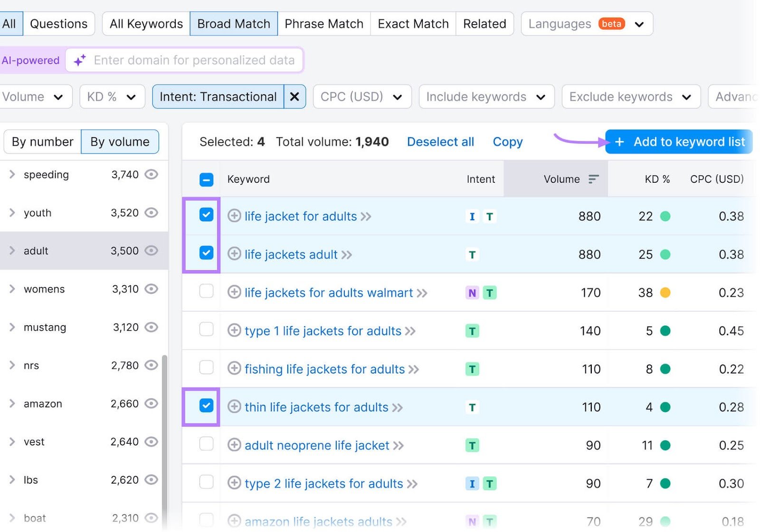Click the Deselect all link
This screenshot has height=532, width=760.
[440, 141]
